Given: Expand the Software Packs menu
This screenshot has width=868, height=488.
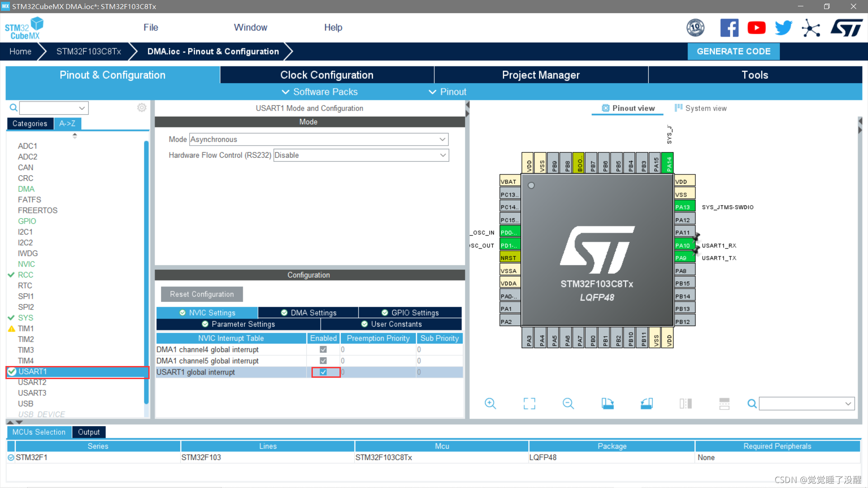Looking at the screenshot, I should tap(320, 92).
